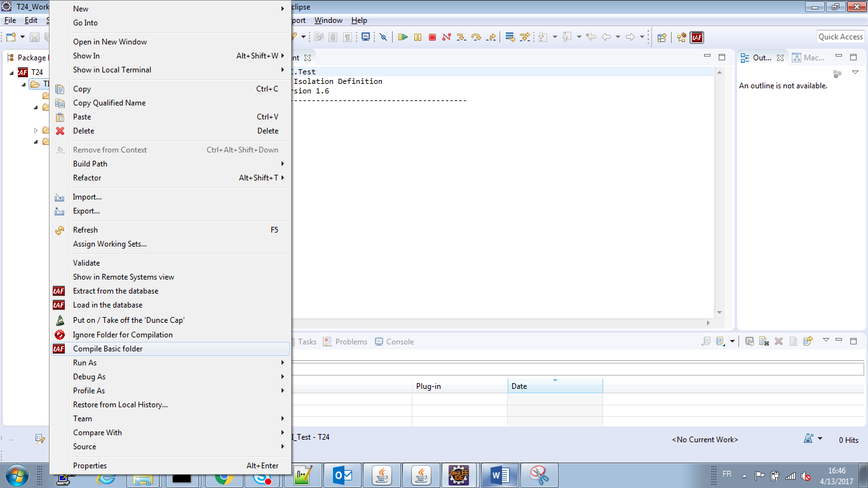Expand the New submenu arrow

pos(283,9)
